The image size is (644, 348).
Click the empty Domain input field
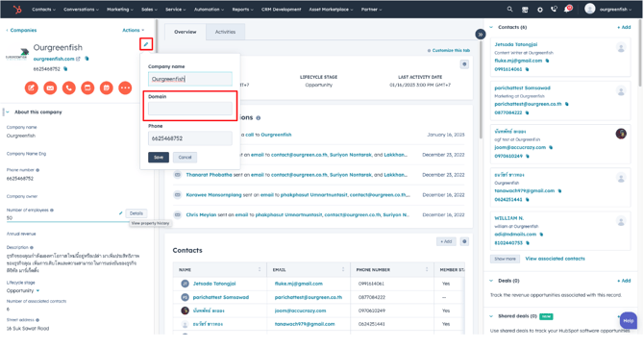click(189, 109)
